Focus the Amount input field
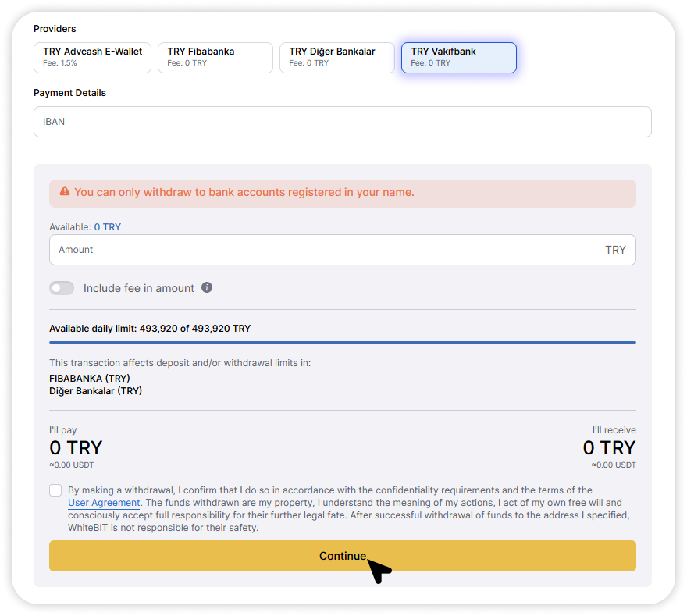This screenshot has height=616, width=687. [x=343, y=250]
